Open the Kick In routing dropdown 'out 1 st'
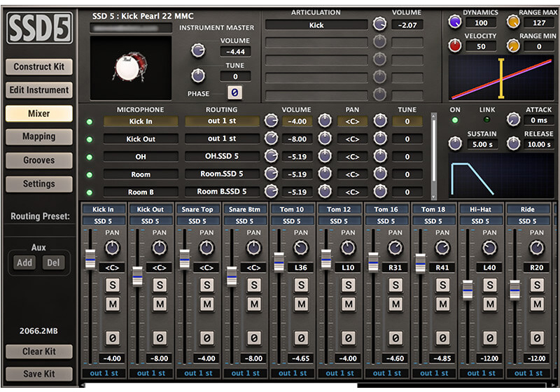This screenshot has width=560, height=392. click(222, 121)
